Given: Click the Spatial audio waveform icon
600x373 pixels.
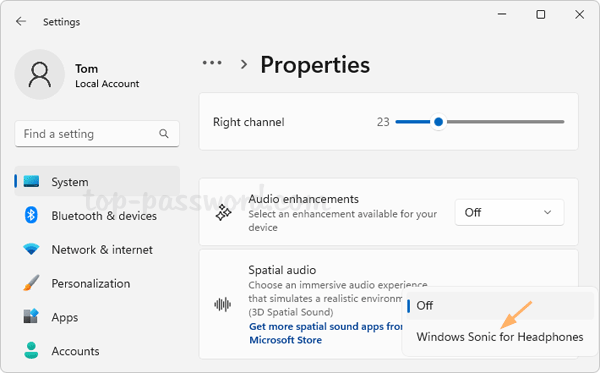Looking at the screenshot, I should [x=223, y=305].
